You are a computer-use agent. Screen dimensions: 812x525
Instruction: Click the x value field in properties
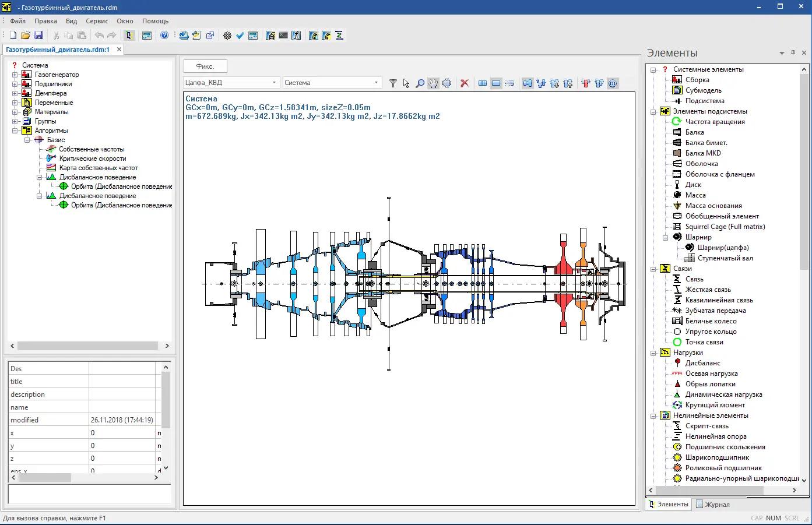(121, 433)
